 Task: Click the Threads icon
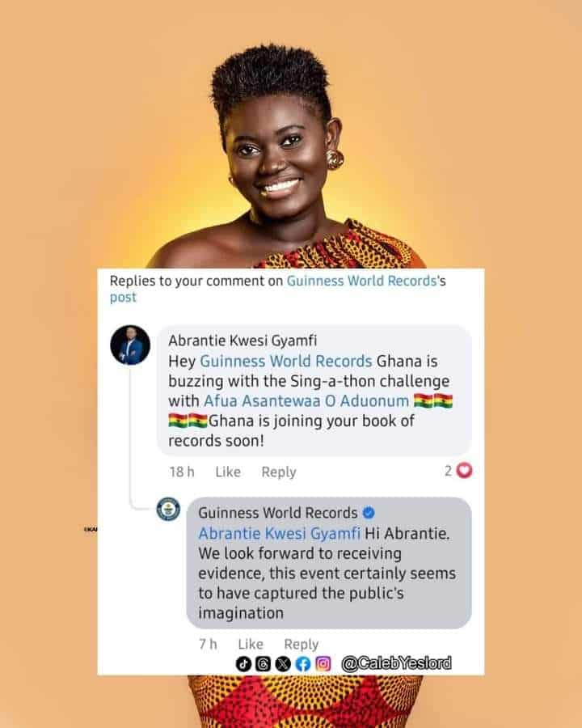[x=264, y=664]
